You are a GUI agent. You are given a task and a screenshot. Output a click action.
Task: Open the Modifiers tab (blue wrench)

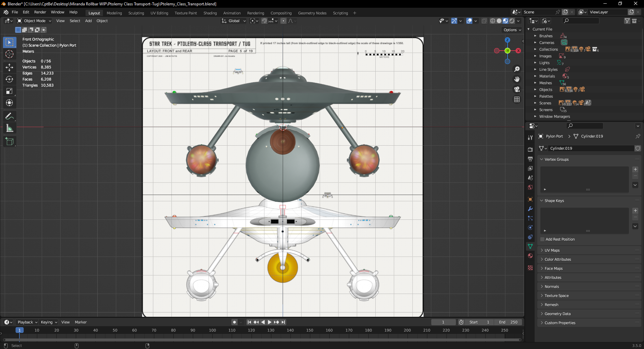[x=530, y=208]
